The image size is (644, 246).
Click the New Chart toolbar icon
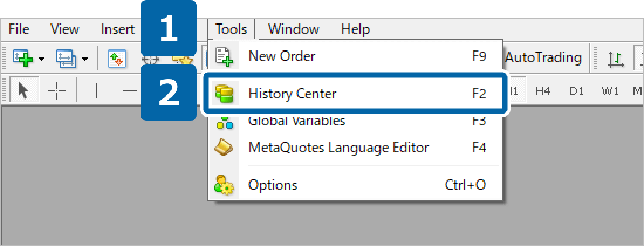[x=23, y=59]
